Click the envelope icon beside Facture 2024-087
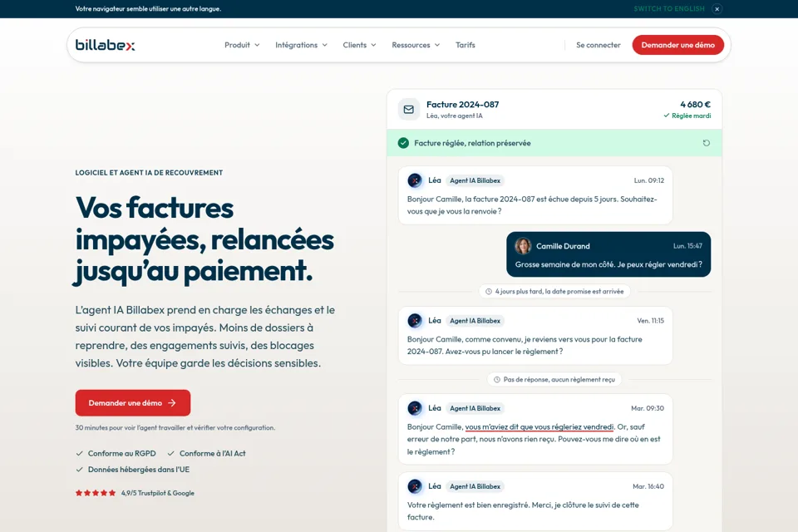798x532 pixels. (409, 110)
